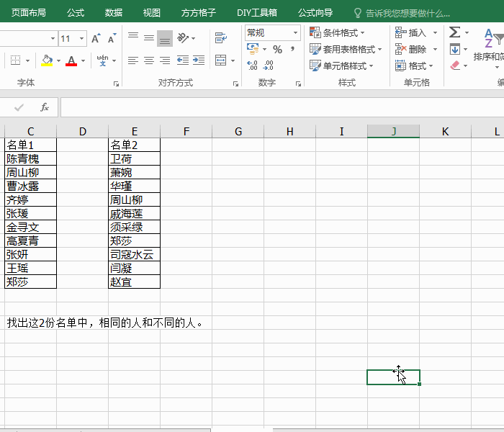This screenshot has width=504, height=432.
Task: Click the 删除 cells button
Action: 415,50
